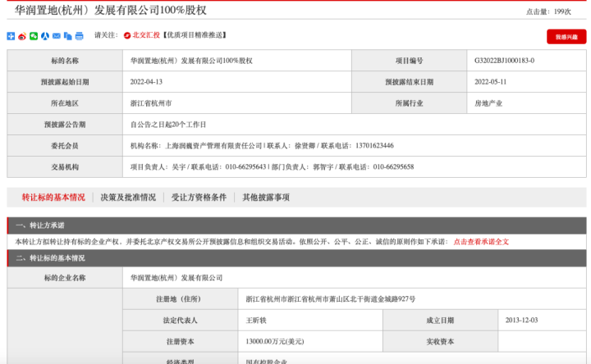Click the registered capital 13000.00万元(美元)
The image size is (591, 364).
[275, 341]
